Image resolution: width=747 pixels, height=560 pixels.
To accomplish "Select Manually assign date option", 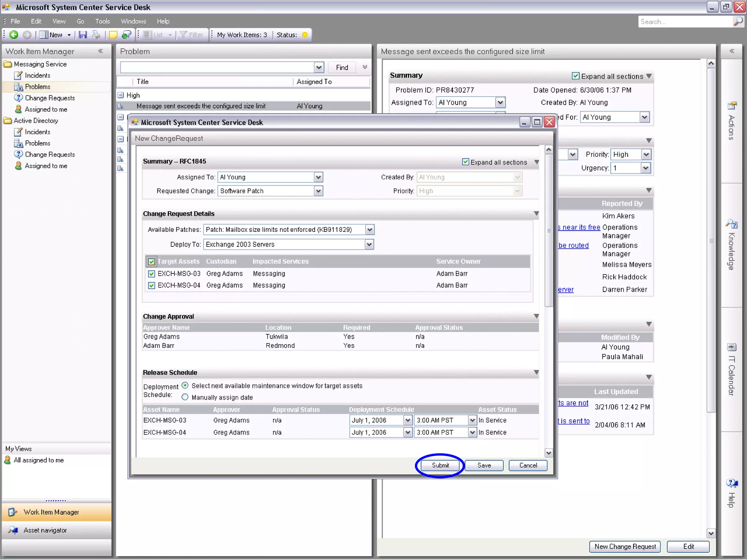I will point(185,397).
